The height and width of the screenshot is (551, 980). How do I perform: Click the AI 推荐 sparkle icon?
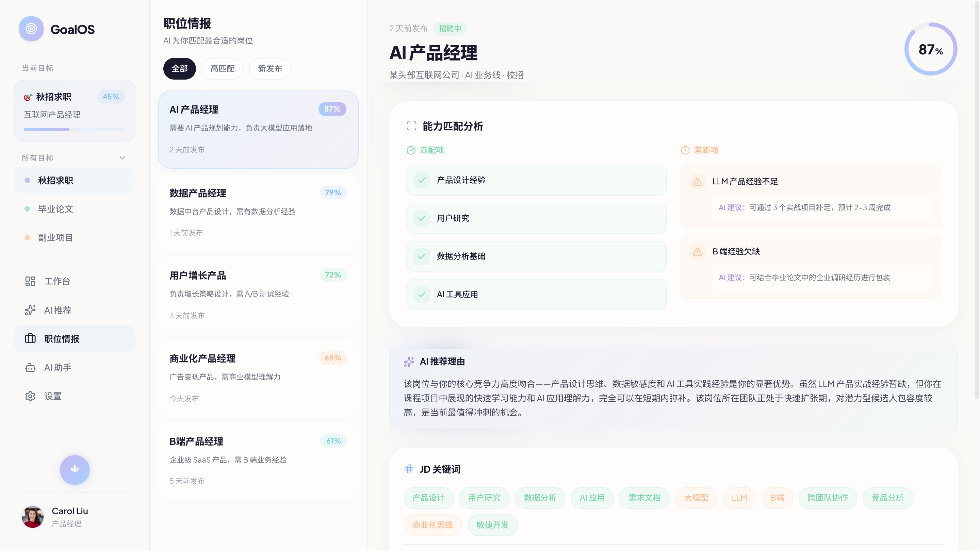pyautogui.click(x=30, y=310)
